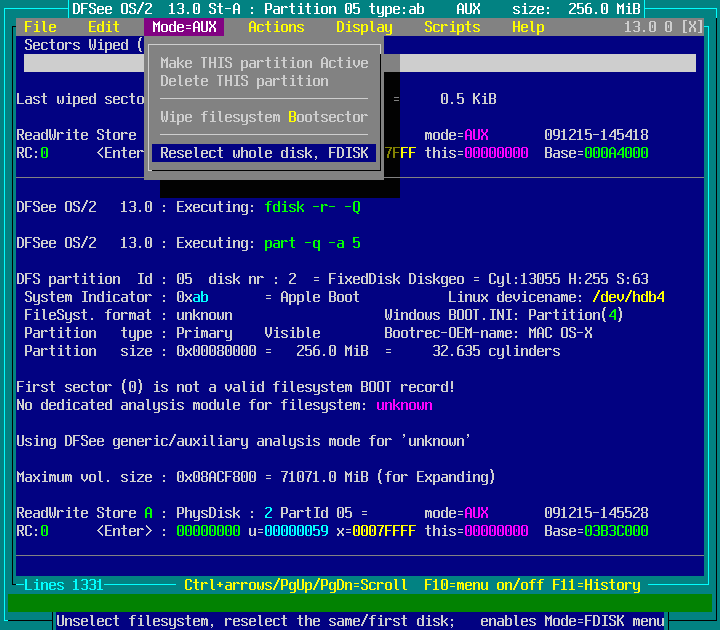Open the Edit menu
Screen dimensions: 720x630
(104, 27)
